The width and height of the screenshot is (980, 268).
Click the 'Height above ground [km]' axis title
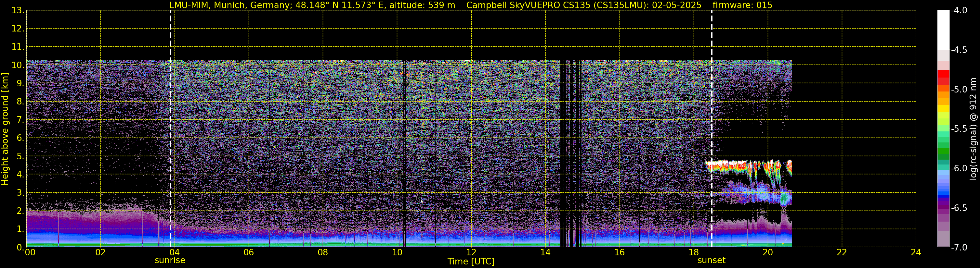click(x=5, y=129)
